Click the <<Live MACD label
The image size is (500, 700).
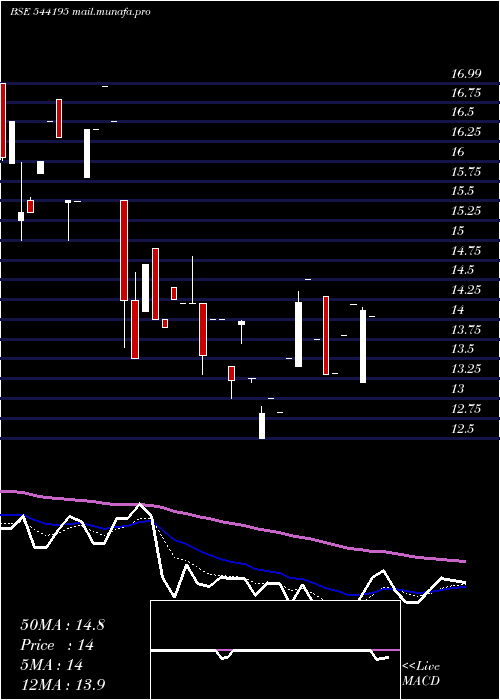coord(421,673)
